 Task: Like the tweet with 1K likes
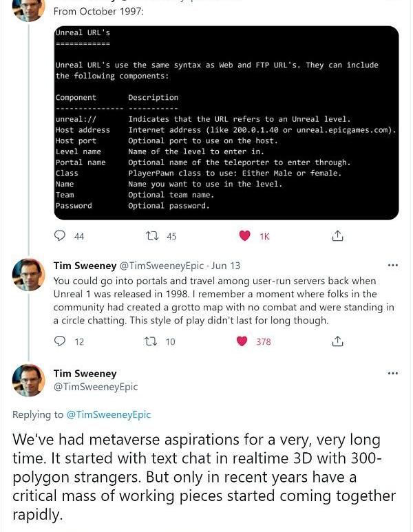244,236
